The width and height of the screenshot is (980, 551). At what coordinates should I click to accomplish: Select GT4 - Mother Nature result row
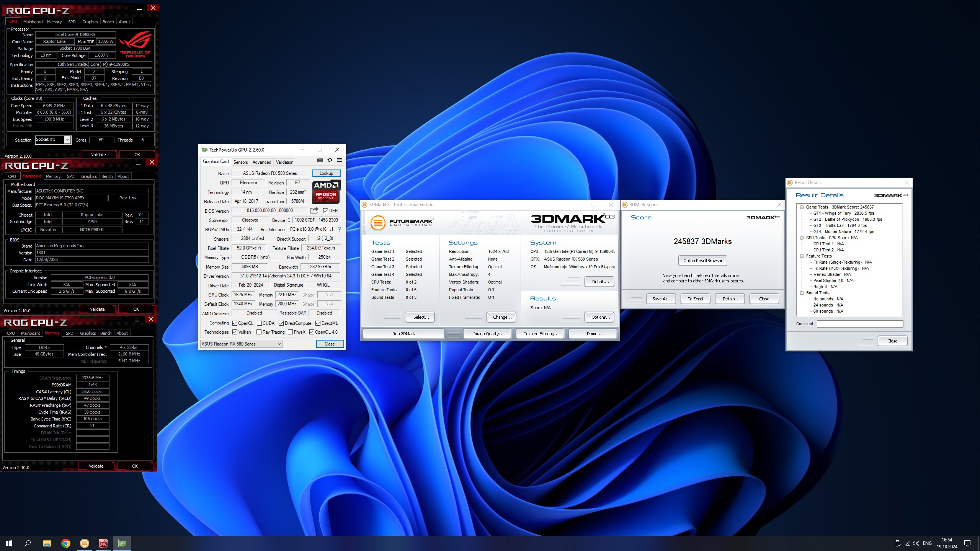click(x=843, y=231)
